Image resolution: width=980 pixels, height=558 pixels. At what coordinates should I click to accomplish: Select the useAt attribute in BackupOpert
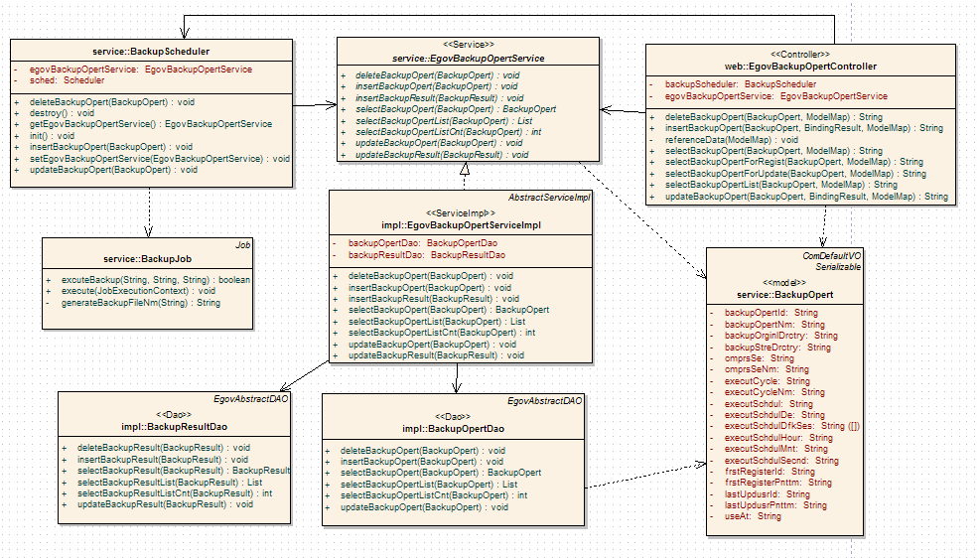[739, 516]
